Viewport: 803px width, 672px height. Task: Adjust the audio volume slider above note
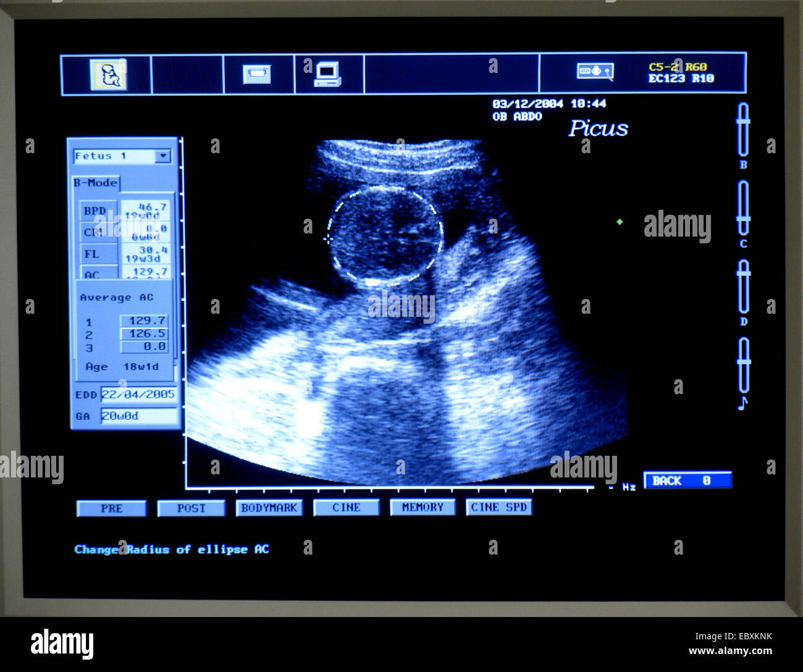(x=744, y=364)
